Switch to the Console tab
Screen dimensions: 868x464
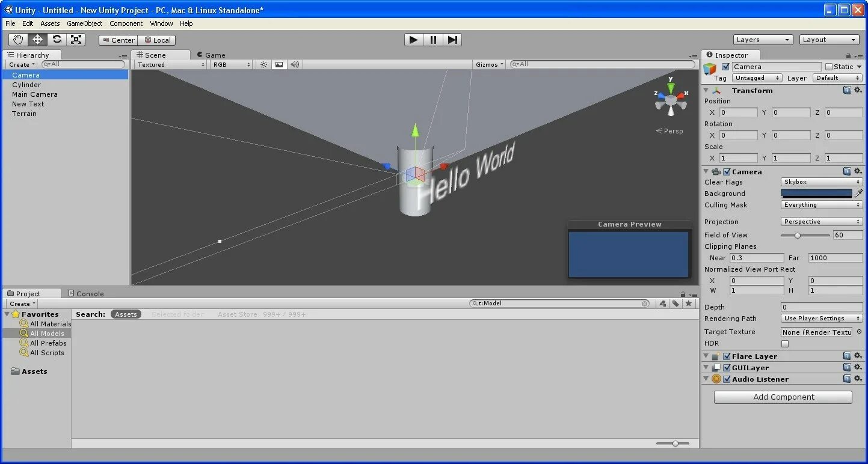click(x=86, y=293)
